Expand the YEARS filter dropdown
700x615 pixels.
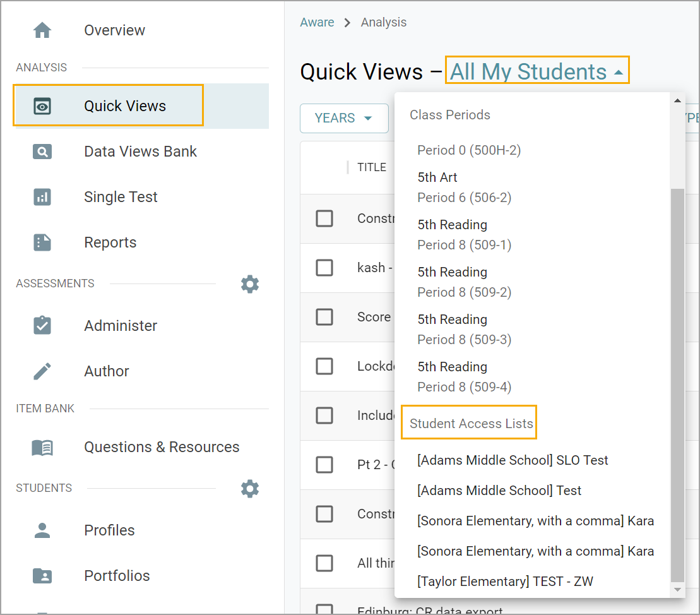point(343,118)
